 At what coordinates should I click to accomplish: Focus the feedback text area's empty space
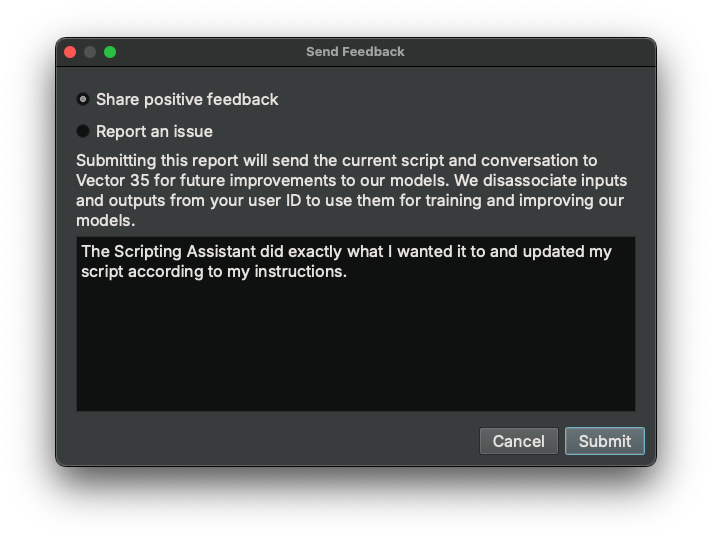coord(355,350)
